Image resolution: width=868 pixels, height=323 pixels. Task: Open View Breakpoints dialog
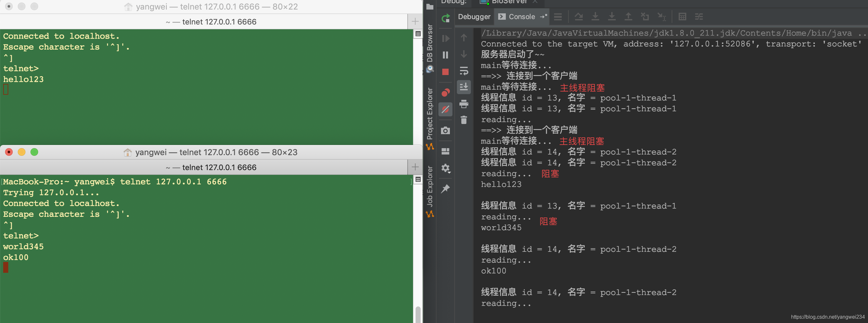[x=445, y=93]
